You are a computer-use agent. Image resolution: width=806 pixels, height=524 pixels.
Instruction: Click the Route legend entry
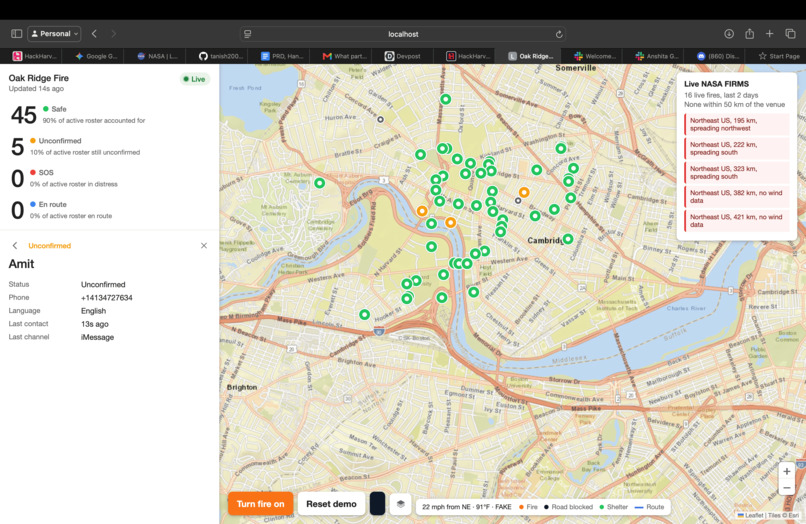[x=650, y=507]
